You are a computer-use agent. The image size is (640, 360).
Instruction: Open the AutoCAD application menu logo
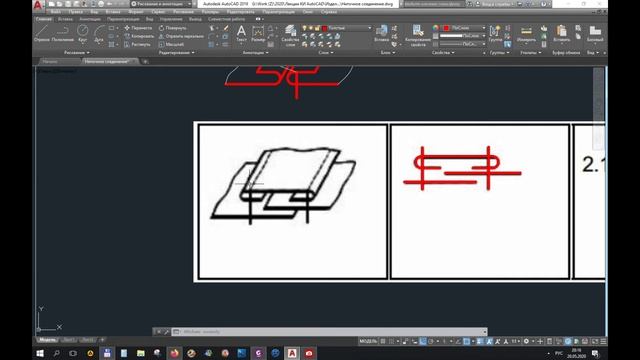pos(38,5)
